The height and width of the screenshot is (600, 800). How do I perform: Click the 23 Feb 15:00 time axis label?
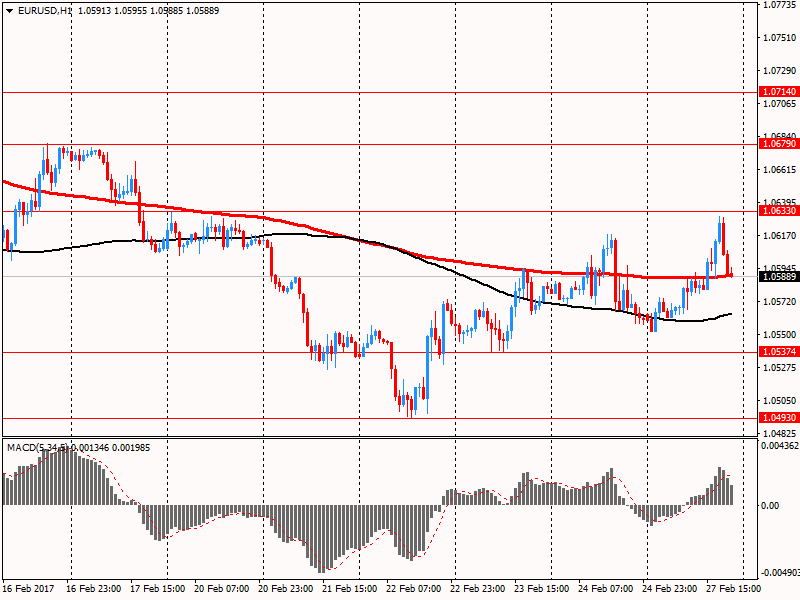point(542,589)
